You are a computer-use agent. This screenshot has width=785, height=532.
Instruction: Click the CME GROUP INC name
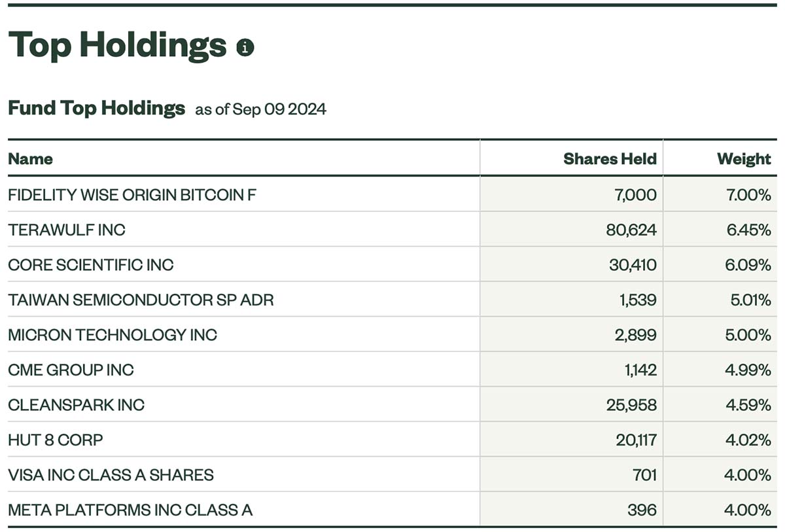[x=71, y=370]
